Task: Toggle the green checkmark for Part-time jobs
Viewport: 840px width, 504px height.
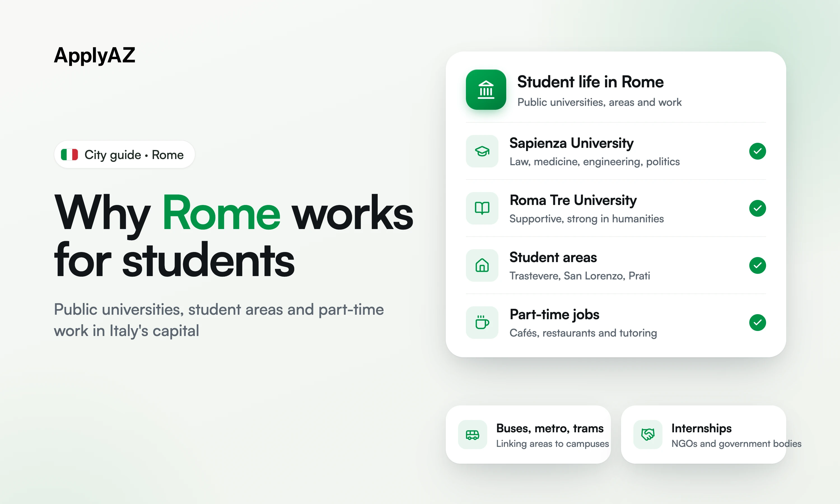Action: click(x=757, y=322)
